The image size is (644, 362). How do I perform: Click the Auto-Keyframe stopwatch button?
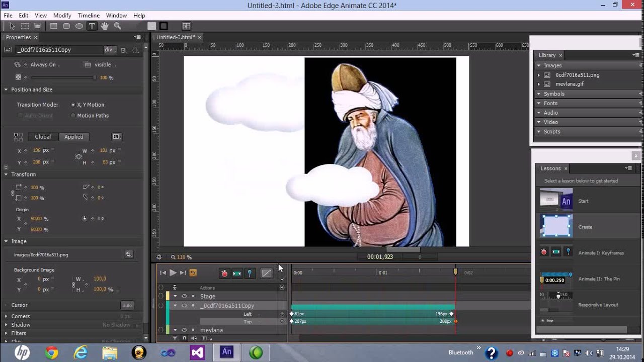pos(224,273)
